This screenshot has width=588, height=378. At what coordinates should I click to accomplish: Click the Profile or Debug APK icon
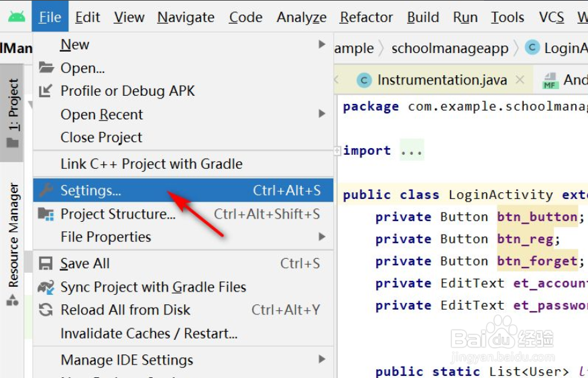46,90
